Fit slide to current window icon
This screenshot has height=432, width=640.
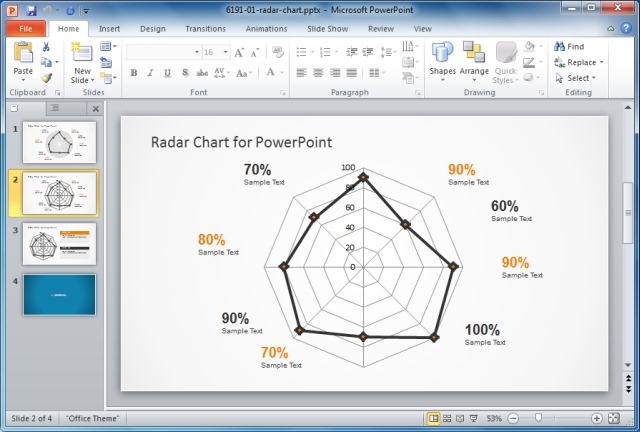point(613,418)
